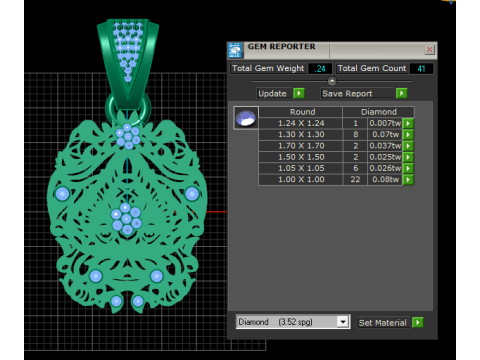Image resolution: width=480 pixels, height=360 pixels.
Task: Click green arrow for 1.70 X 1.70 row
Action: 408,146
